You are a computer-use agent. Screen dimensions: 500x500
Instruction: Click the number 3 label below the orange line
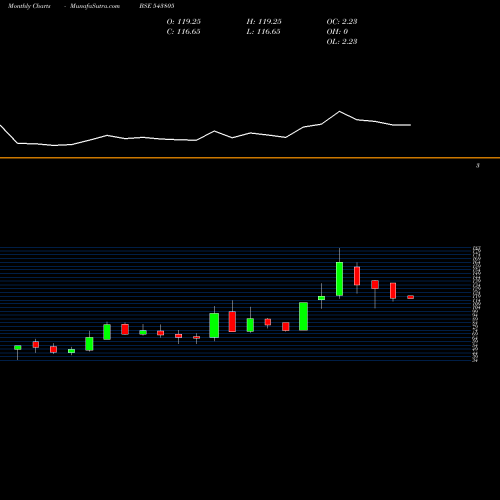coord(478,166)
